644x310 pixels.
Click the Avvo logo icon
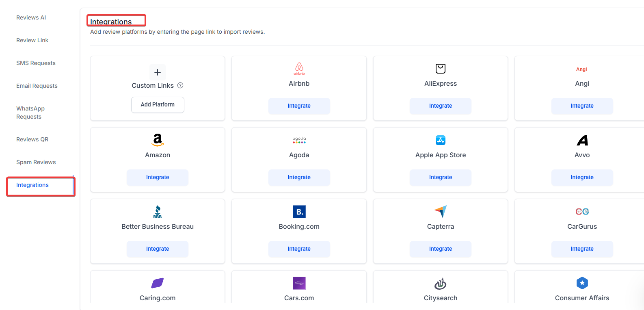click(x=582, y=140)
